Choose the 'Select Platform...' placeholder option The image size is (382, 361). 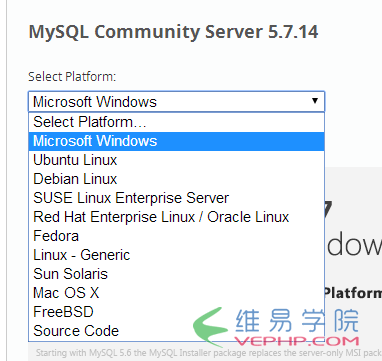[176, 122]
